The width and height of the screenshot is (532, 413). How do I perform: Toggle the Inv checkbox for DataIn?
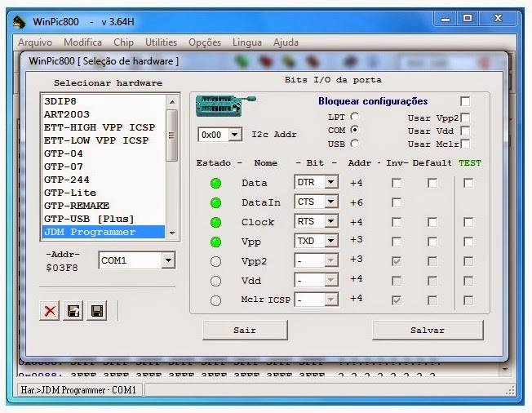tap(397, 203)
